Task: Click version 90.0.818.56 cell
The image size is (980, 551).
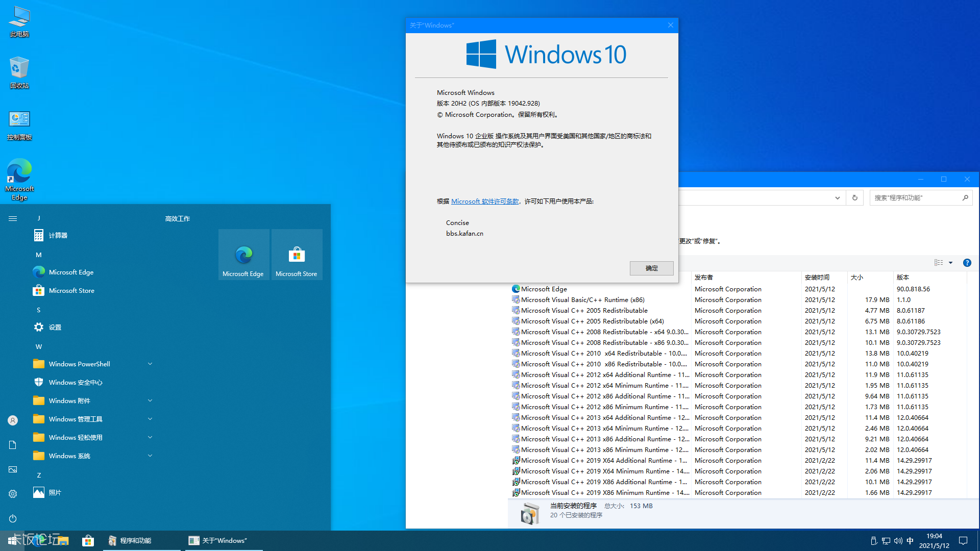Action: 913,289
